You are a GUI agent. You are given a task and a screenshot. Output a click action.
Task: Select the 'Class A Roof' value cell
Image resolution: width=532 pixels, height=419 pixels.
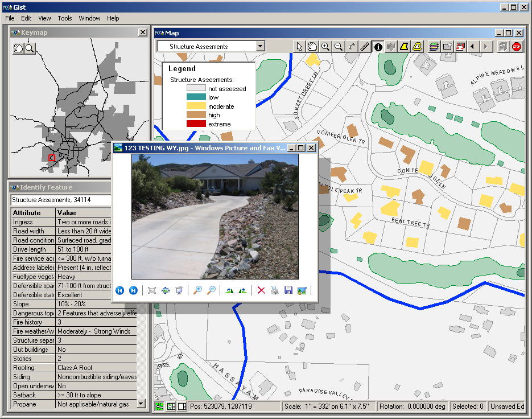(x=96, y=368)
